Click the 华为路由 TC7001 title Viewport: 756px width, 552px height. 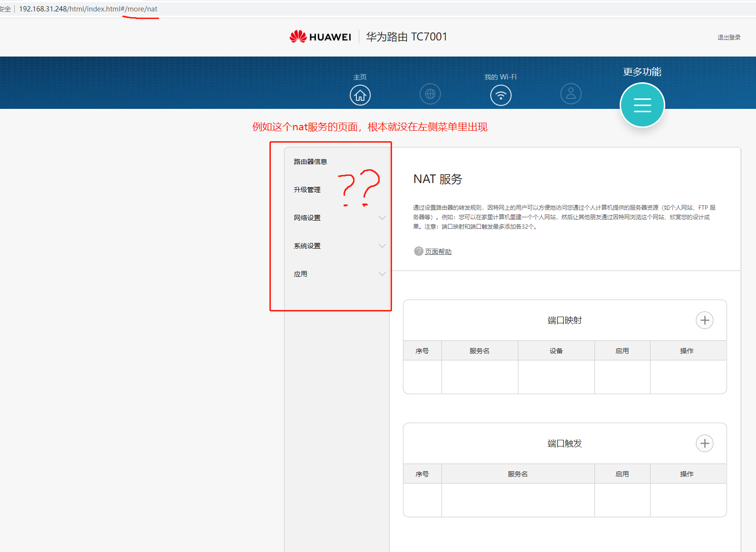click(x=406, y=37)
